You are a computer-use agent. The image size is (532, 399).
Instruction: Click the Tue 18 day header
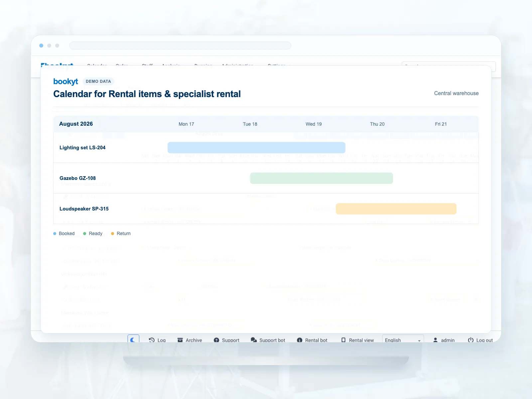pyautogui.click(x=250, y=124)
